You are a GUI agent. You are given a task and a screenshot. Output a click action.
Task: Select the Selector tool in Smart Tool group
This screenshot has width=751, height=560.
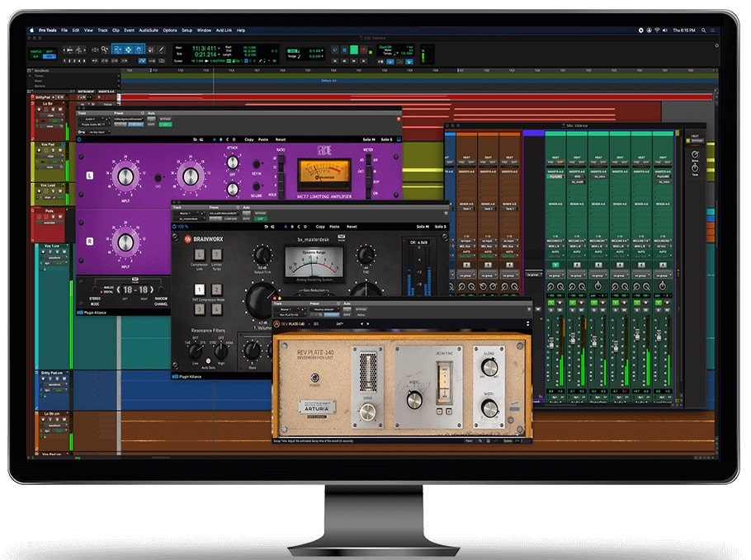click(128, 49)
